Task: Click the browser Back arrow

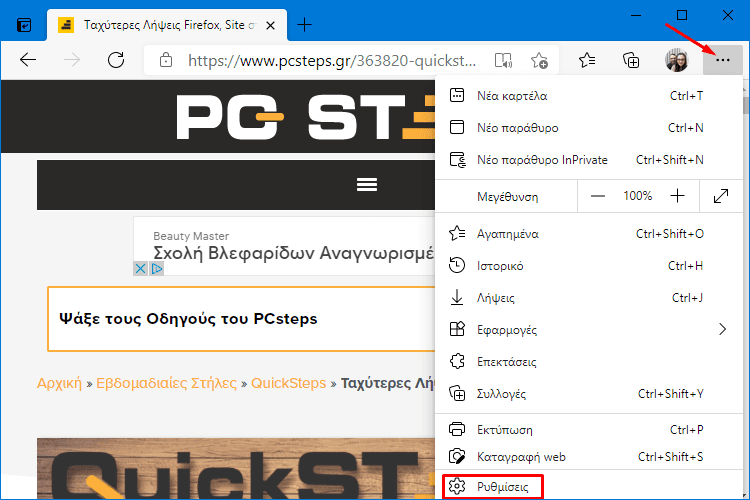Action: (x=28, y=60)
